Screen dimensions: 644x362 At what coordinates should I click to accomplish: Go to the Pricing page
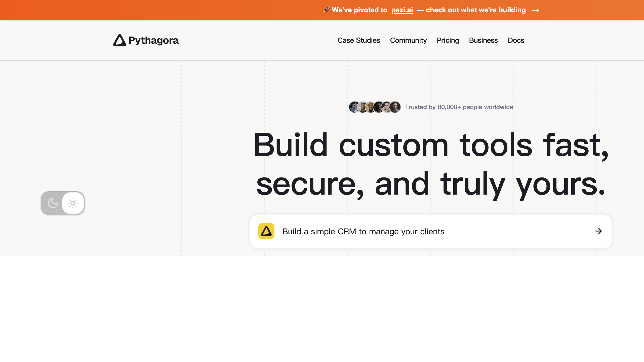coord(448,40)
